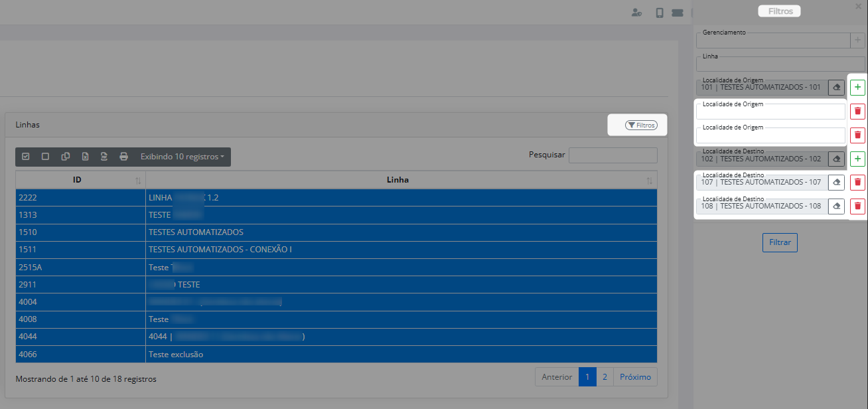Select the row with ID 1313
Screen dimensions: 868x409
(x=336, y=215)
